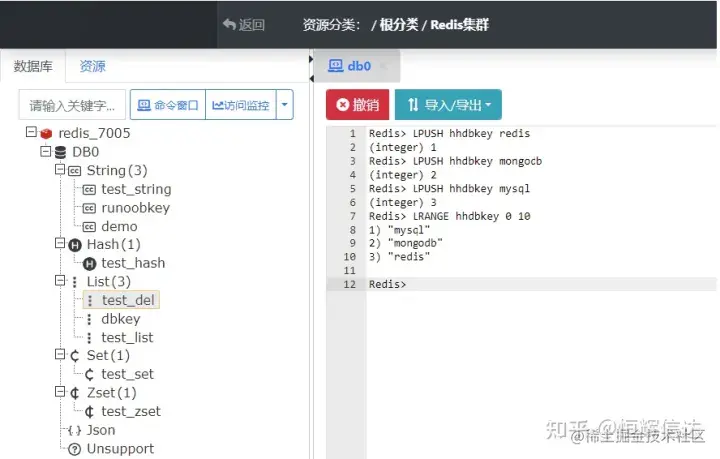This screenshot has width=720, height=459.
Task: Select the Unsupport tree node
Action: point(120,448)
